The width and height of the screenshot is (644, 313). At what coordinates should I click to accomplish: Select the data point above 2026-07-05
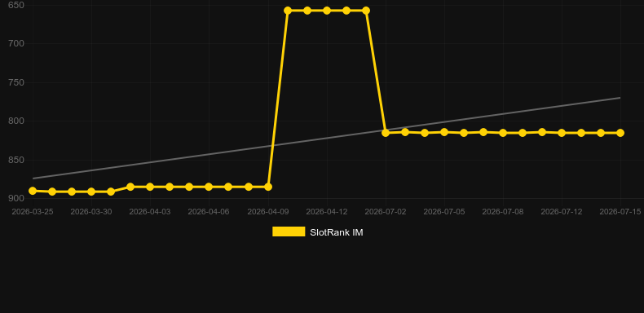tap(444, 132)
